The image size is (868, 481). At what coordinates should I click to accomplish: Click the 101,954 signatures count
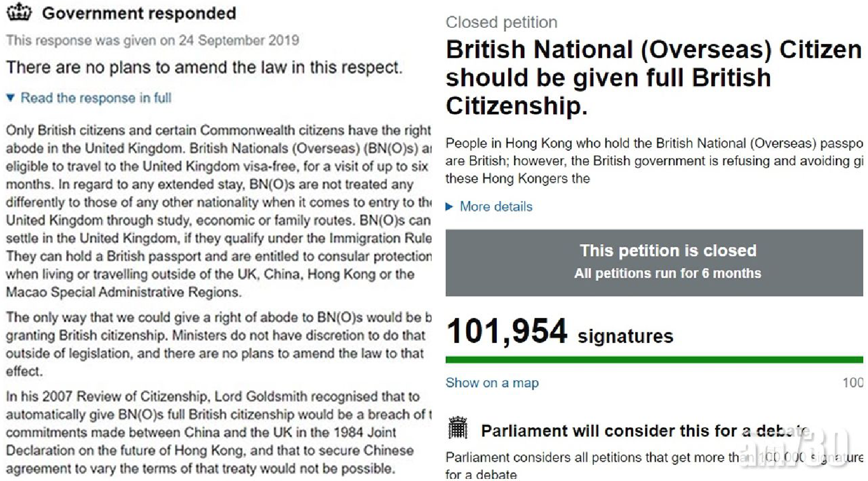point(560,332)
